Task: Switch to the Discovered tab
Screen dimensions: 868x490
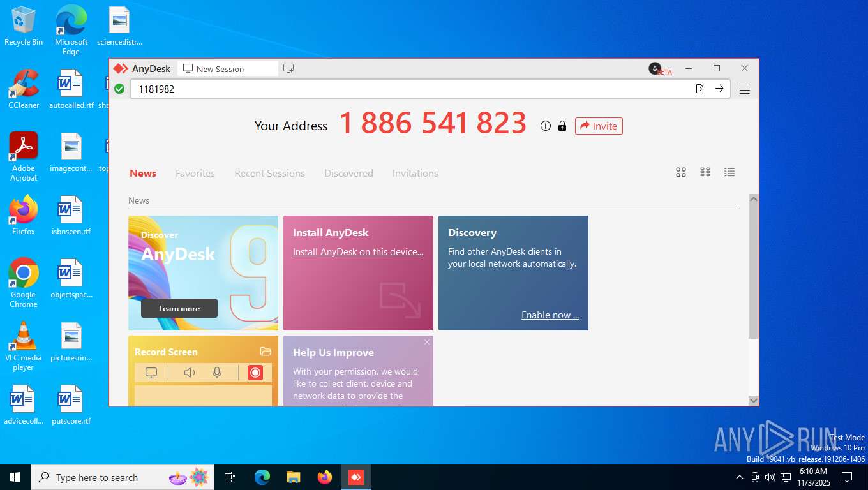Action: tap(348, 173)
